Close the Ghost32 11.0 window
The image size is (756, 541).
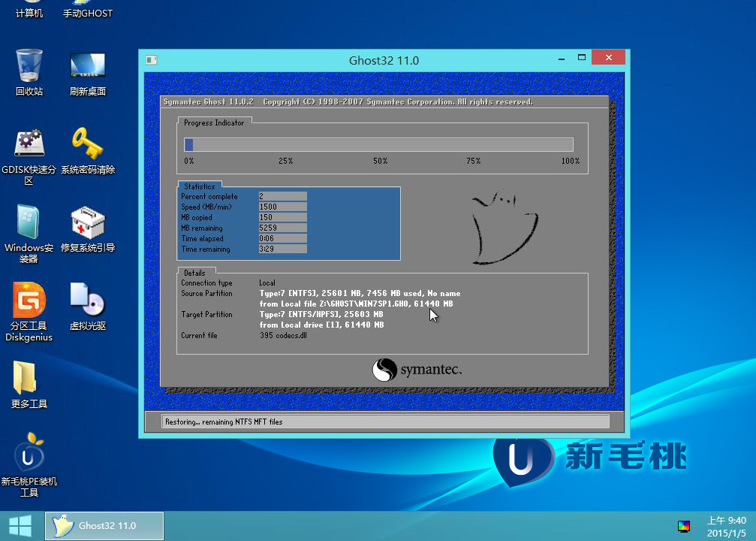(608, 57)
